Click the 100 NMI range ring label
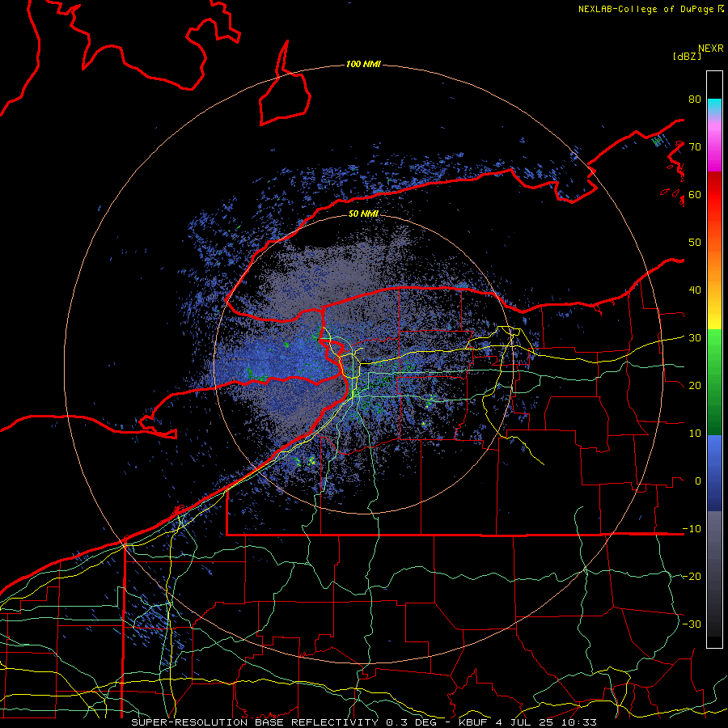 click(x=363, y=64)
